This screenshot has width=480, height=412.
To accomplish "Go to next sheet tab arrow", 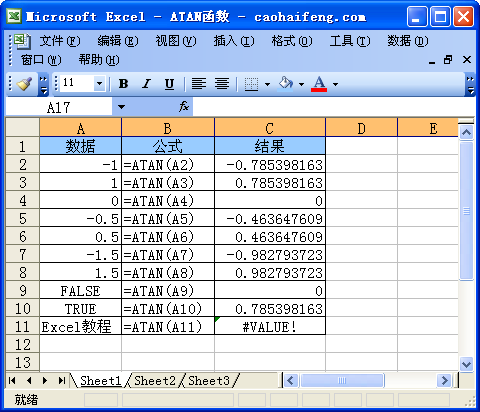I will [x=45, y=380].
